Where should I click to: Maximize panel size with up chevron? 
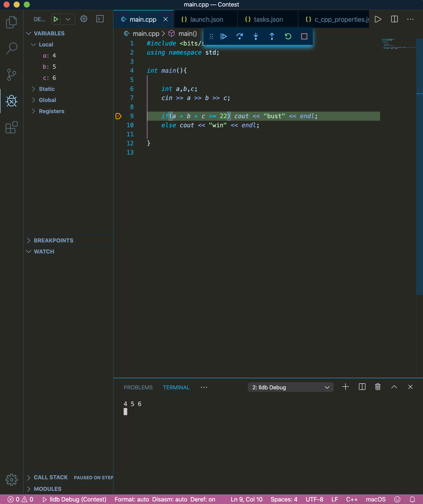(394, 387)
